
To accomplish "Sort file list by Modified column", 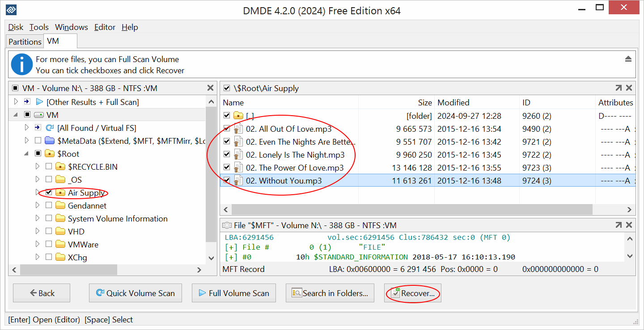I will pos(477,102).
